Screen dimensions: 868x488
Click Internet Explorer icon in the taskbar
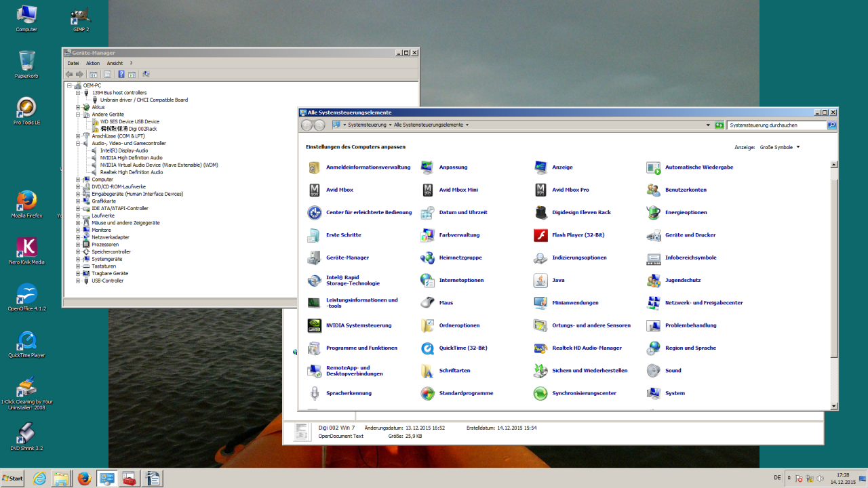coord(39,479)
